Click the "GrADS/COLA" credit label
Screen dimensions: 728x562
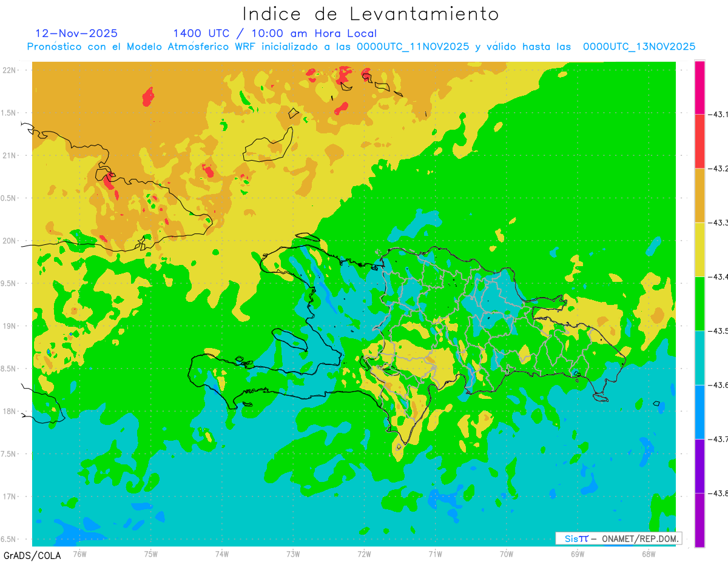coord(32,555)
